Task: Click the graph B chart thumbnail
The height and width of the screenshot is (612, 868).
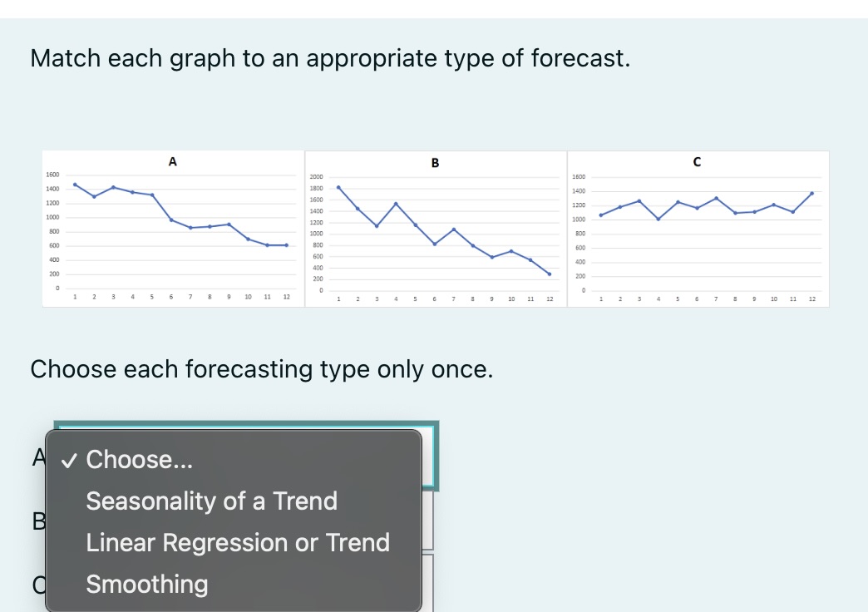Action: click(435, 229)
